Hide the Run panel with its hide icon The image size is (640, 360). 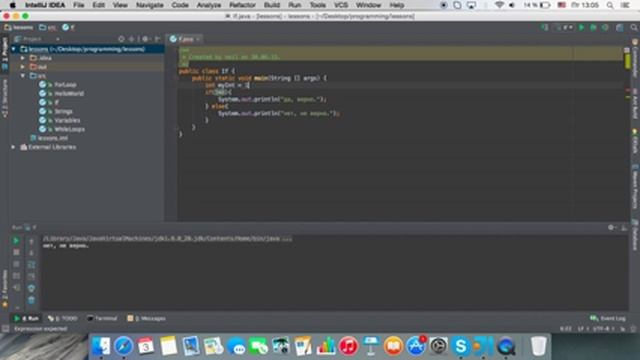click(624, 227)
